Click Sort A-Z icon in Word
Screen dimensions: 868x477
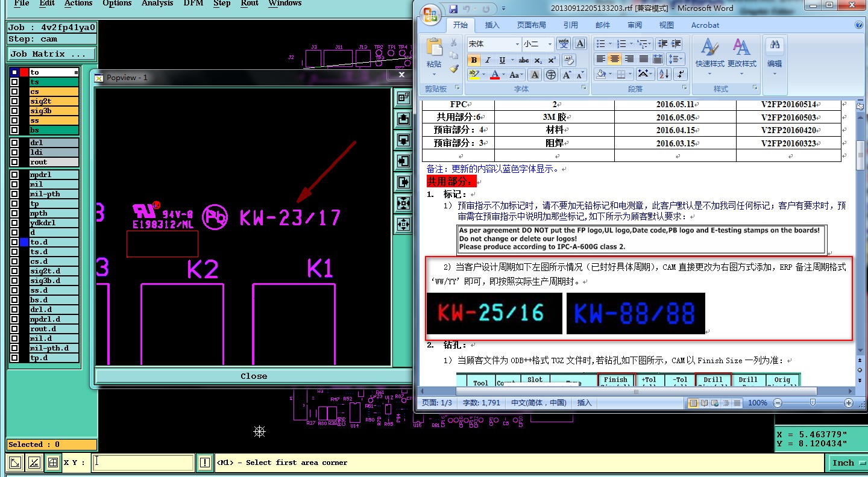point(664,74)
